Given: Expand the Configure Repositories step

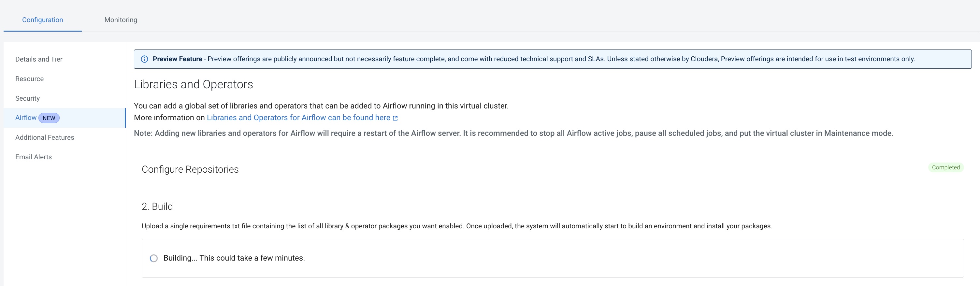Looking at the screenshot, I should tap(190, 169).
